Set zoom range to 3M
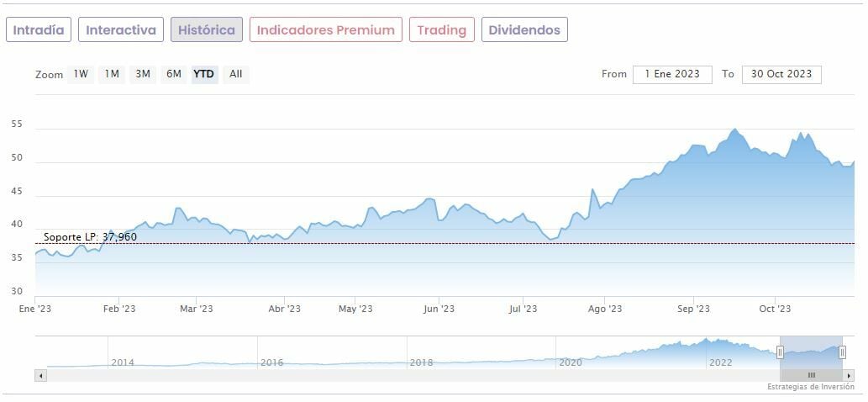This screenshot has width=868, height=402. tap(143, 74)
